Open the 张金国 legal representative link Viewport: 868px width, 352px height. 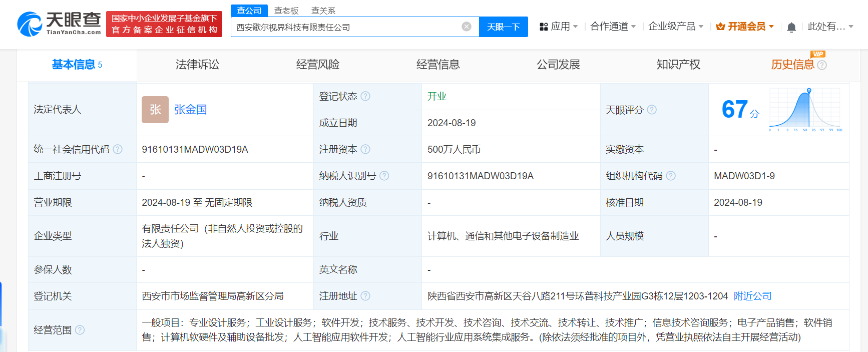pyautogui.click(x=191, y=110)
